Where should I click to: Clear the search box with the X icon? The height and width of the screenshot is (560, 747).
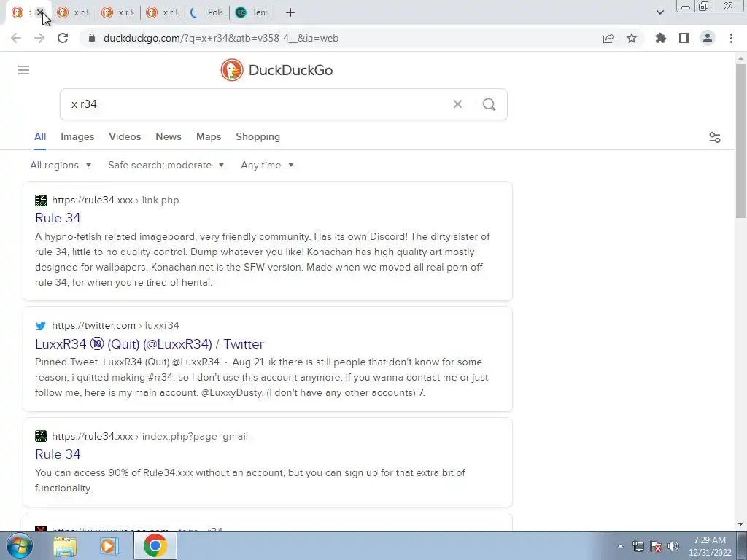pyautogui.click(x=457, y=104)
